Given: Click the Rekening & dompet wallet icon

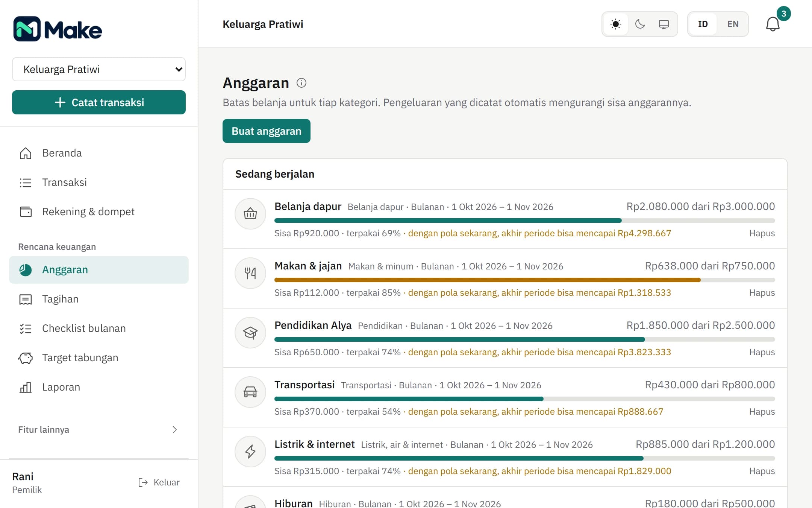Looking at the screenshot, I should [26, 212].
